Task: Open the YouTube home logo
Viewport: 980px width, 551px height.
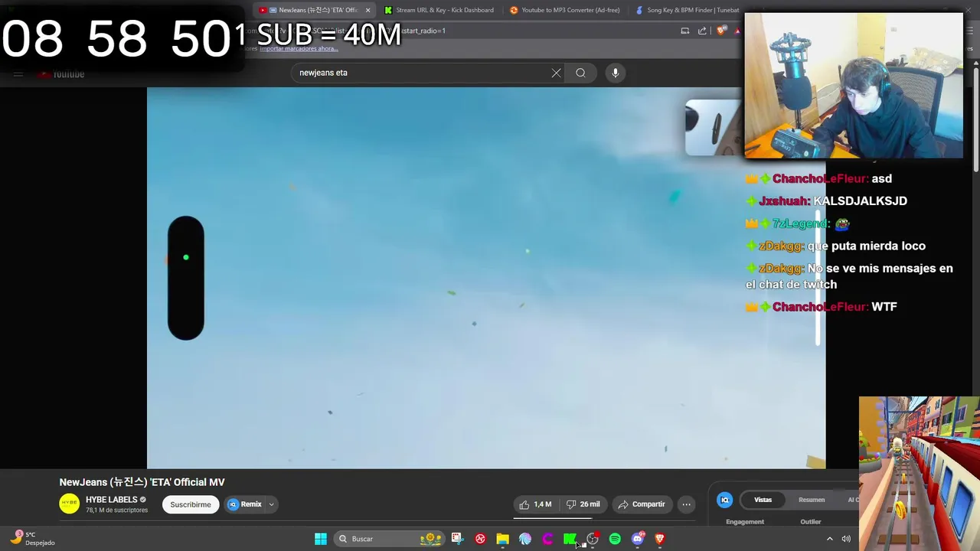Action: click(61, 74)
